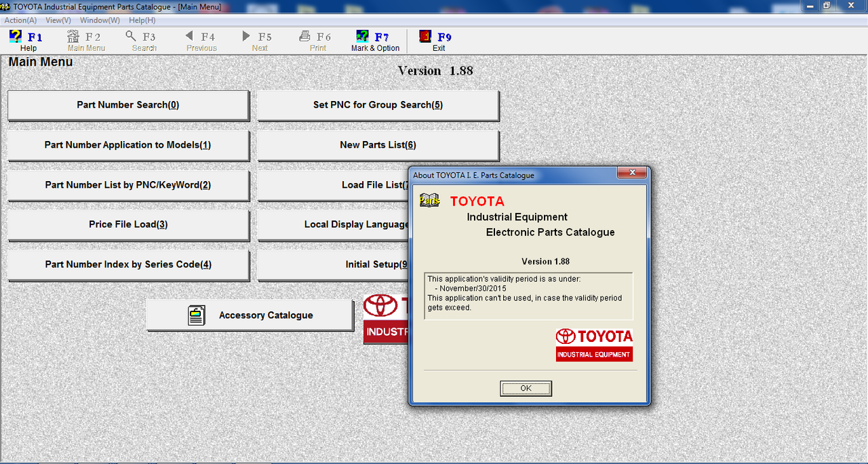Open Price File Load(3)
868x464 pixels.
point(128,225)
